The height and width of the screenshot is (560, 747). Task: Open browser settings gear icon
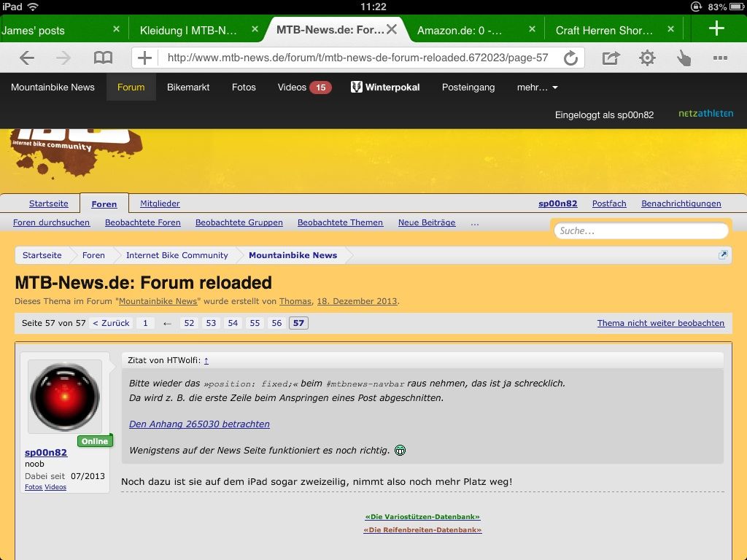coord(647,58)
